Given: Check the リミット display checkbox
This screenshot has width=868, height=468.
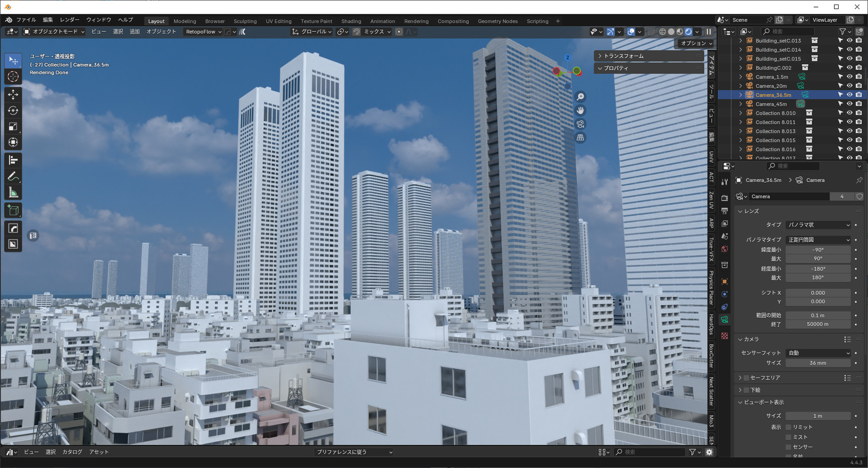Looking at the screenshot, I should pos(788,427).
